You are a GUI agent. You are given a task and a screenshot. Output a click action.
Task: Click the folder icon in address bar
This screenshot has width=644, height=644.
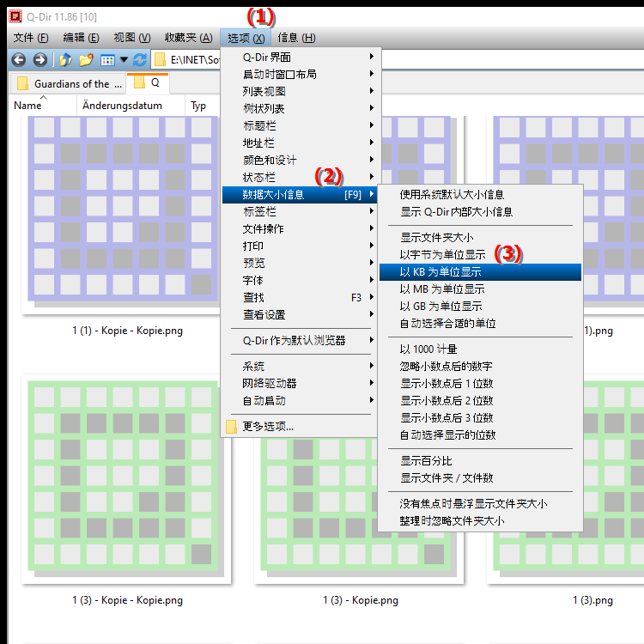(x=160, y=60)
